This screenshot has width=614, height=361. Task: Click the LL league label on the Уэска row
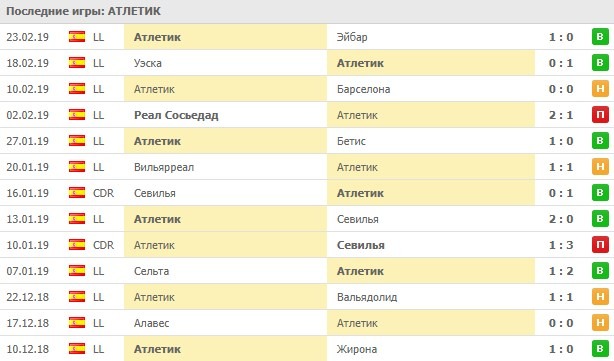pyautogui.click(x=99, y=63)
